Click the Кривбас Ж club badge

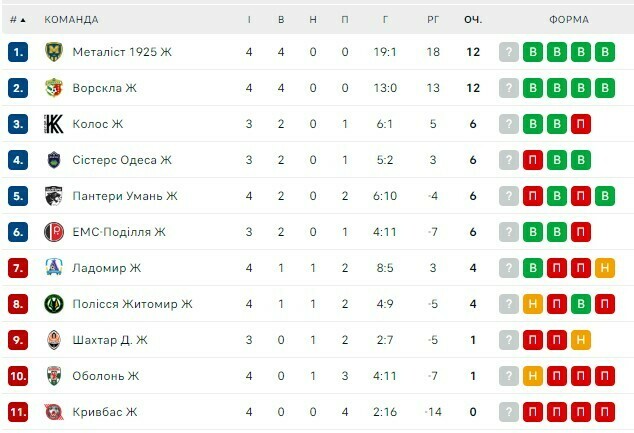click(54, 411)
